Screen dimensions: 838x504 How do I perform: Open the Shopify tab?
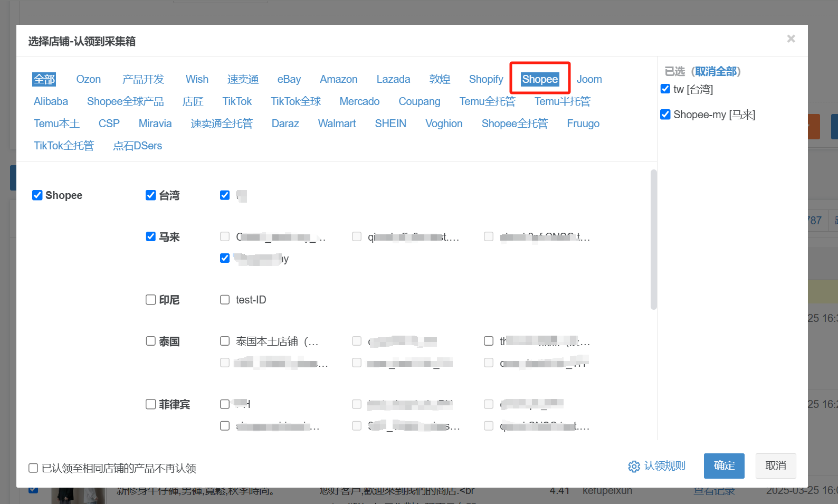click(486, 79)
